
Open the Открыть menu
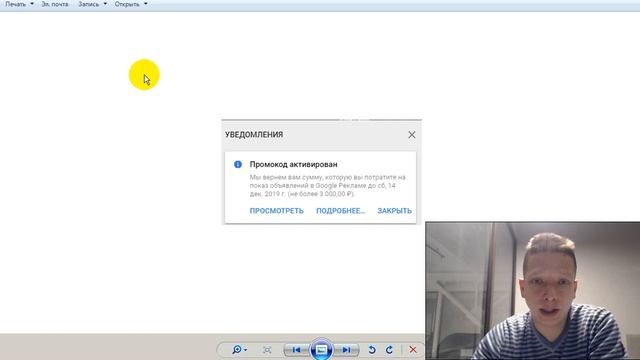click(127, 4)
